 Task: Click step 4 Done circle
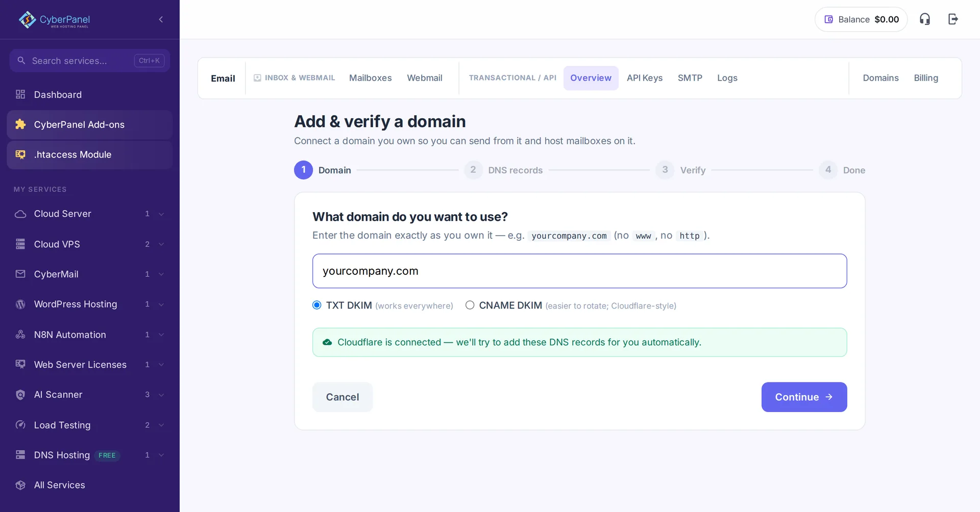tap(828, 170)
